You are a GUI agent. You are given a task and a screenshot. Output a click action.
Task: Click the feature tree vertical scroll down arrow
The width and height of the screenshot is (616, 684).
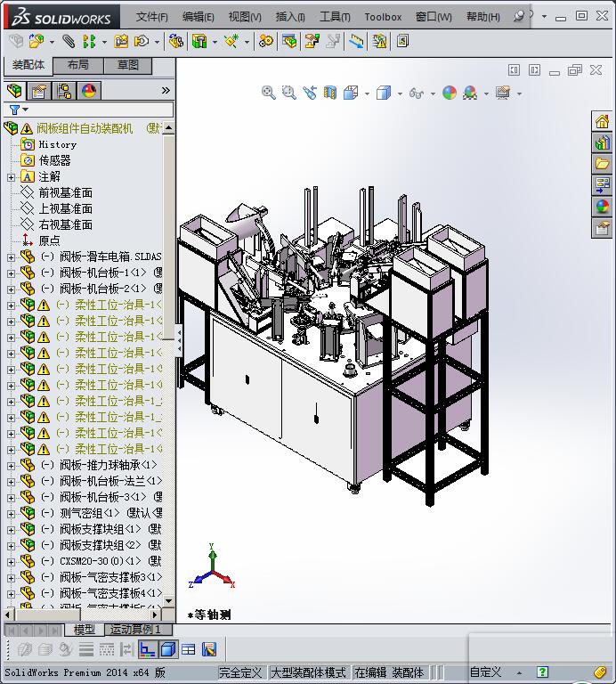(x=168, y=600)
